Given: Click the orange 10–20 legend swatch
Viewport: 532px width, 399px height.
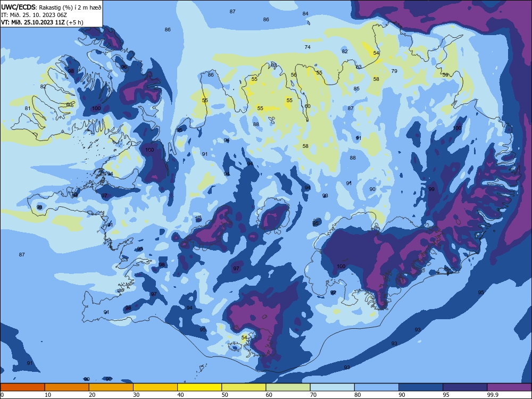Looking at the screenshot, I should pyautogui.click(x=67, y=387).
